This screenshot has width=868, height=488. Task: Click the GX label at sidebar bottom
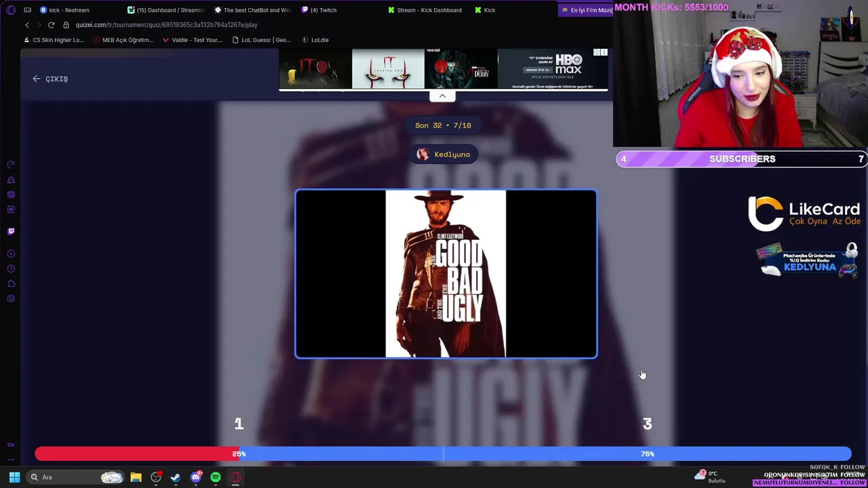pyautogui.click(x=11, y=445)
